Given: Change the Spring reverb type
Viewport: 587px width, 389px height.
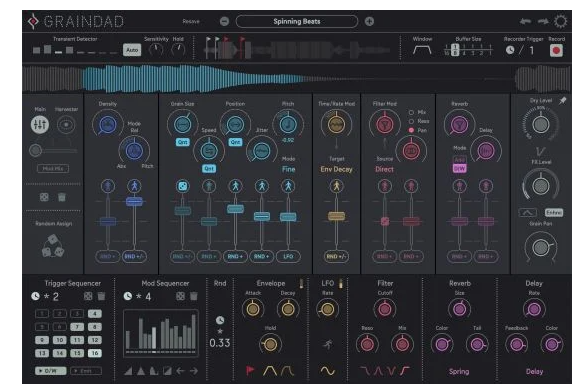Looking at the screenshot, I should (459, 371).
